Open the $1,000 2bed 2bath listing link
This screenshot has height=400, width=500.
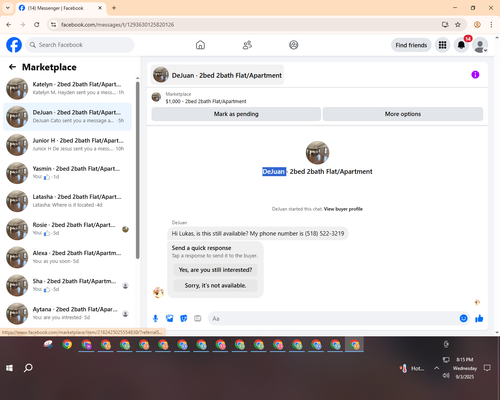tap(206, 101)
